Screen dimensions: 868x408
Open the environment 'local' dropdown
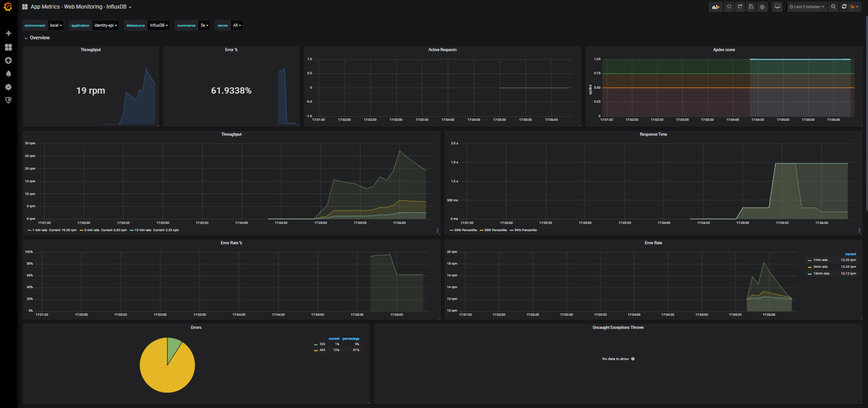pyautogui.click(x=56, y=25)
